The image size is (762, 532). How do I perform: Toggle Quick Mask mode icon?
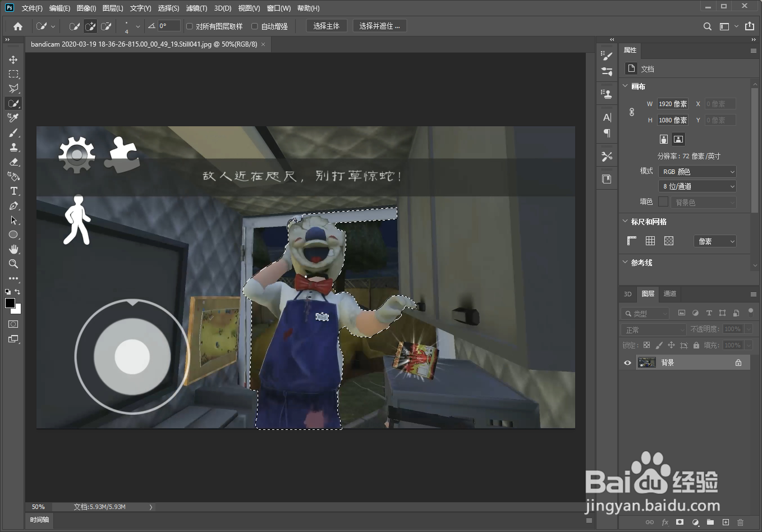[13, 324]
